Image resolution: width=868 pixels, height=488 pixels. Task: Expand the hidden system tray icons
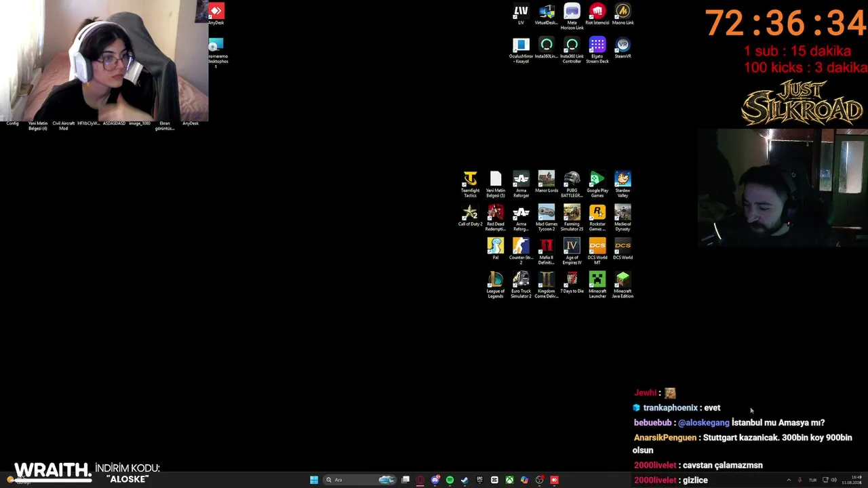click(788, 480)
